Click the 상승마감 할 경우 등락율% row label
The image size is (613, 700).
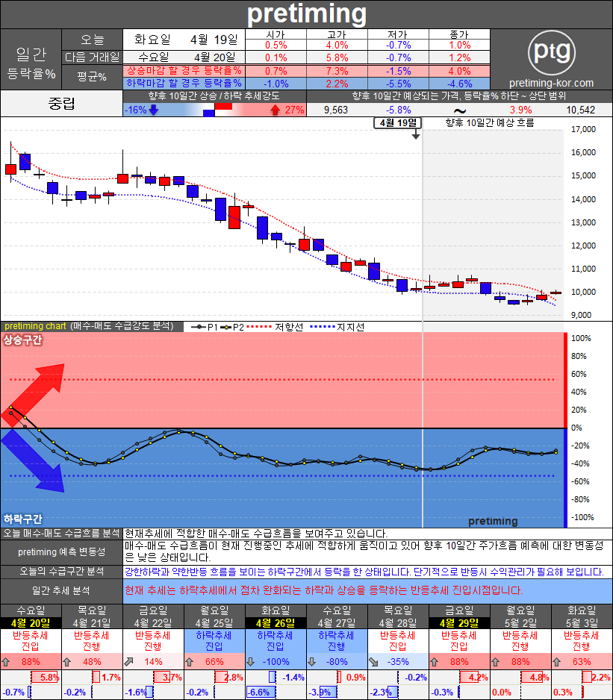184,71
